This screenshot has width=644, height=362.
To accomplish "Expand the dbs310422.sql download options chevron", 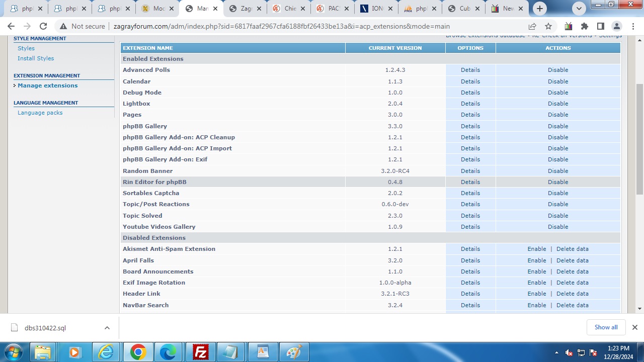I will (x=107, y=328).
